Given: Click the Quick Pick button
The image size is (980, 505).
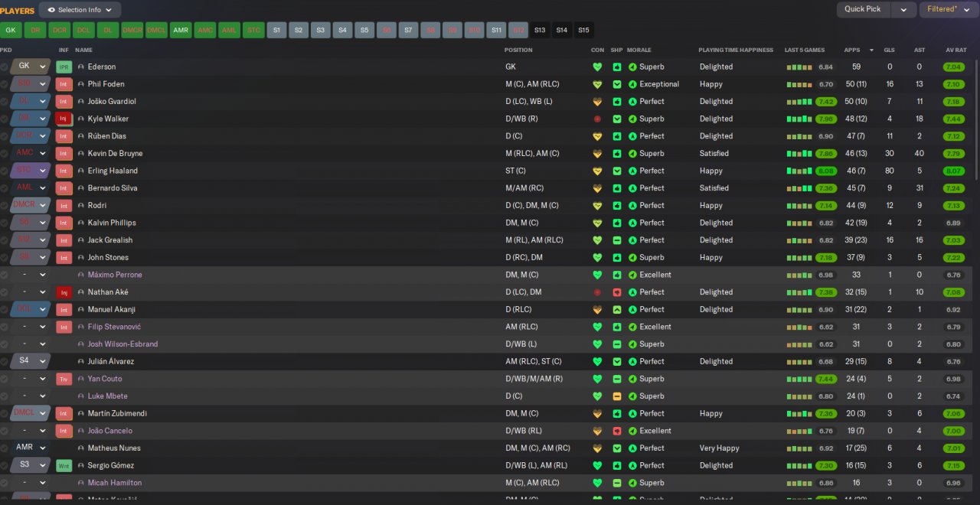Looking at the screenshot, I should pos(863,9).
